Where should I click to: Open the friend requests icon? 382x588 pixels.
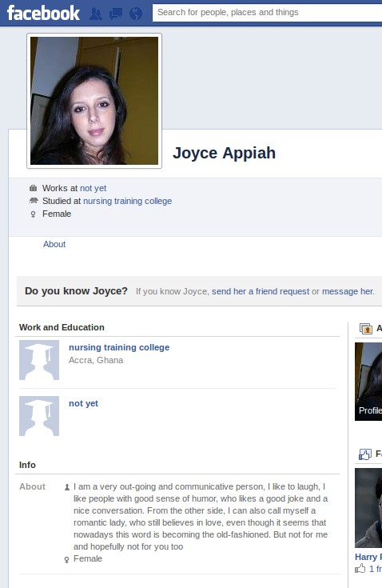pyautogui.click(x=96, y=14)
